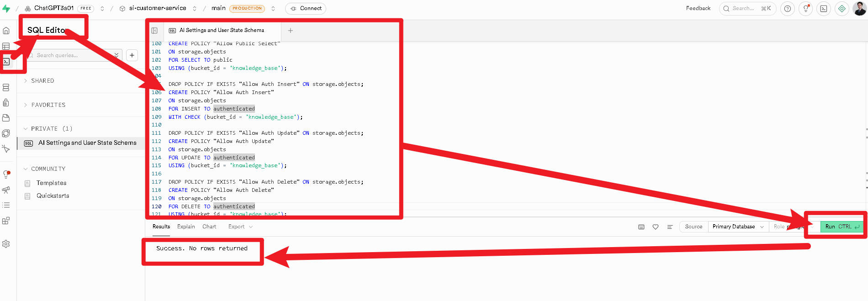
Task: Open the Logs list sidebar icon
Action: pyautogui.click(x=6, y=205)
